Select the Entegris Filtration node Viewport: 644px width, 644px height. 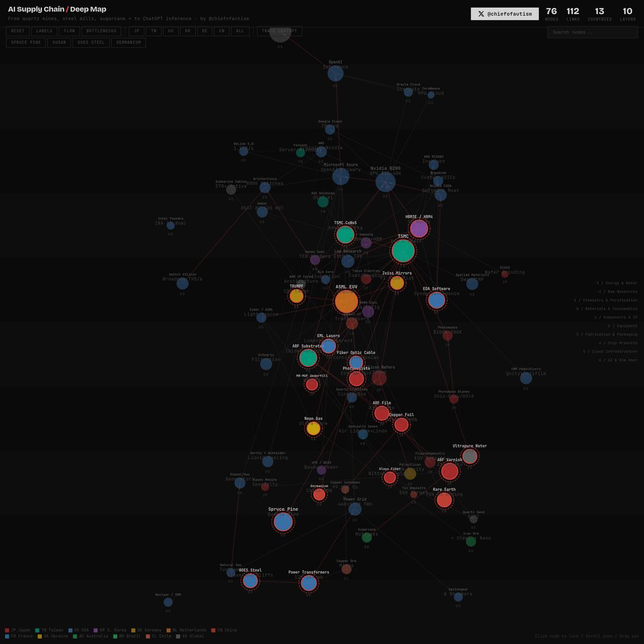(x=266, y=364)
